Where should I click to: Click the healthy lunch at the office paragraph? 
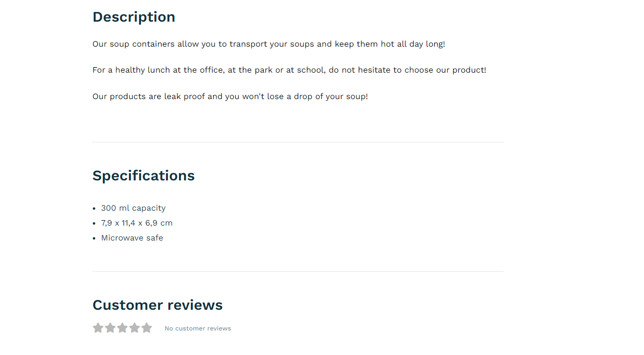[x=289, y=70]
